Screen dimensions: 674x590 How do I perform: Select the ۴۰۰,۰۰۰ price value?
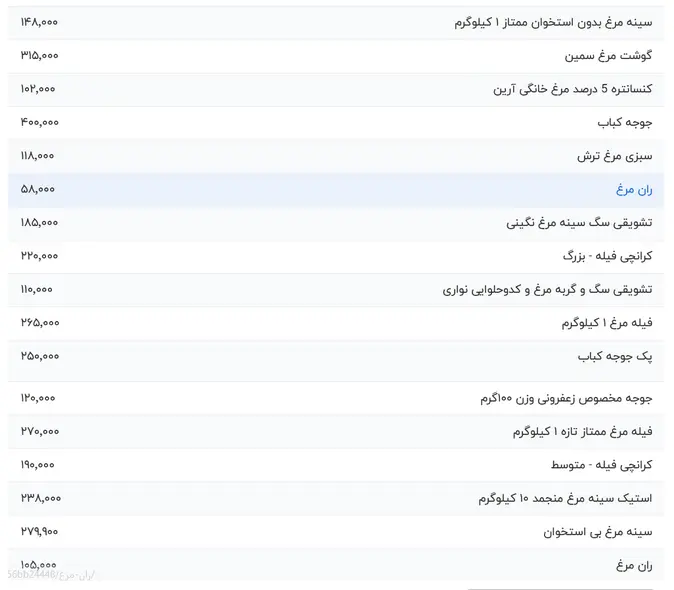click(x=40, y=122)
